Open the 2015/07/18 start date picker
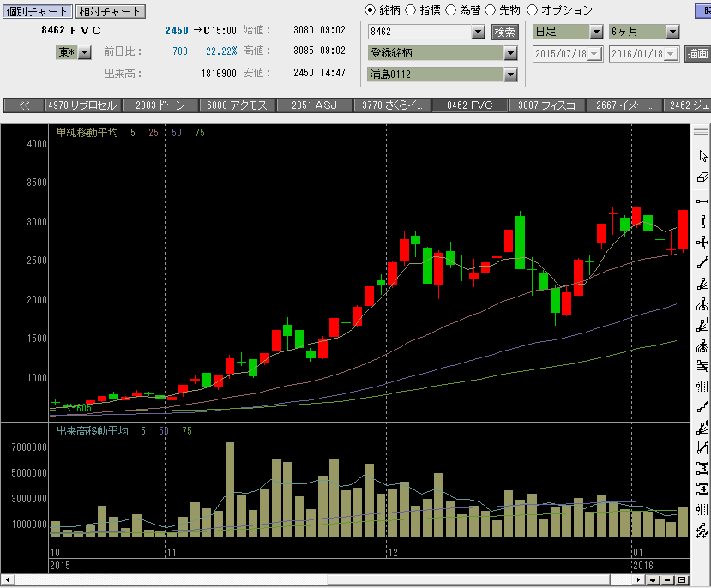The image size is (711, 588). click(x=595, y=54)
